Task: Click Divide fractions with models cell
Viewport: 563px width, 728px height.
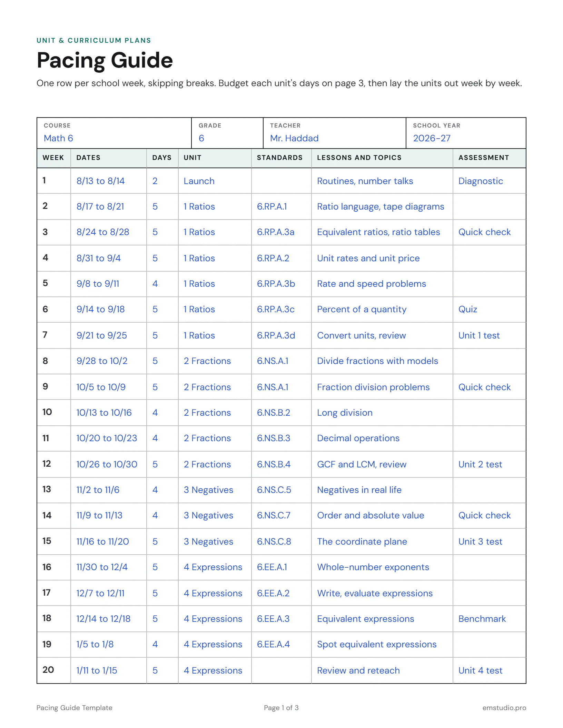Action: point(382,361)
